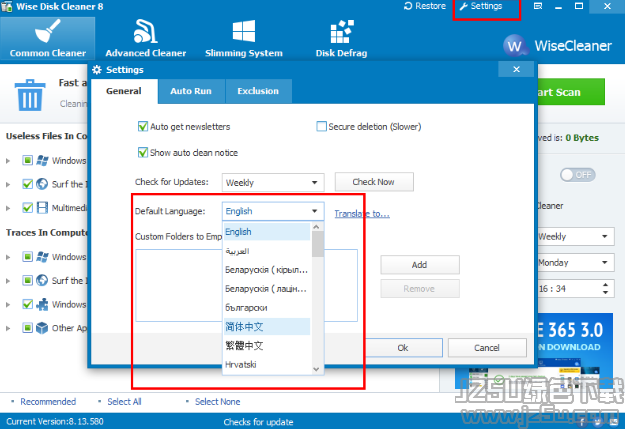625x429 pixels.
Task: Expand Surf the Internet under Useless Files
Action: (x=8, y=185)
